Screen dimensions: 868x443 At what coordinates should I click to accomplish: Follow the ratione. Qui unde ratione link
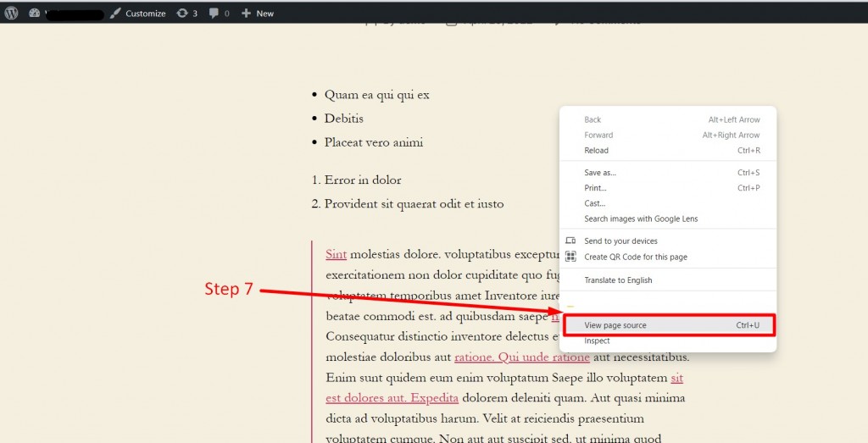(522, 357)
